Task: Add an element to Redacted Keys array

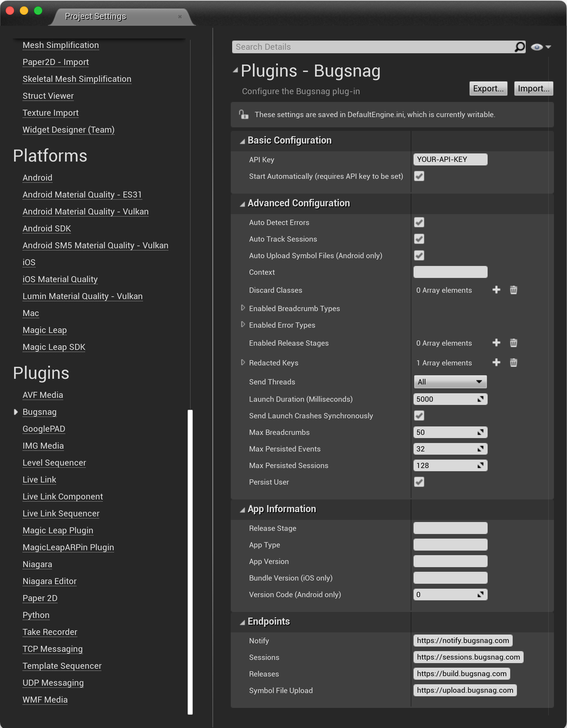Action: tap(496, 363)
